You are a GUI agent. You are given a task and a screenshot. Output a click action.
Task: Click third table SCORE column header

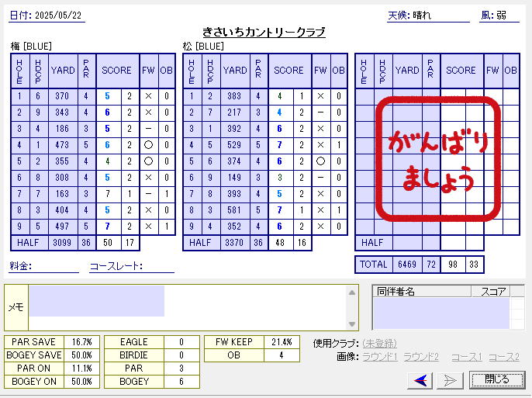[461, 71]
